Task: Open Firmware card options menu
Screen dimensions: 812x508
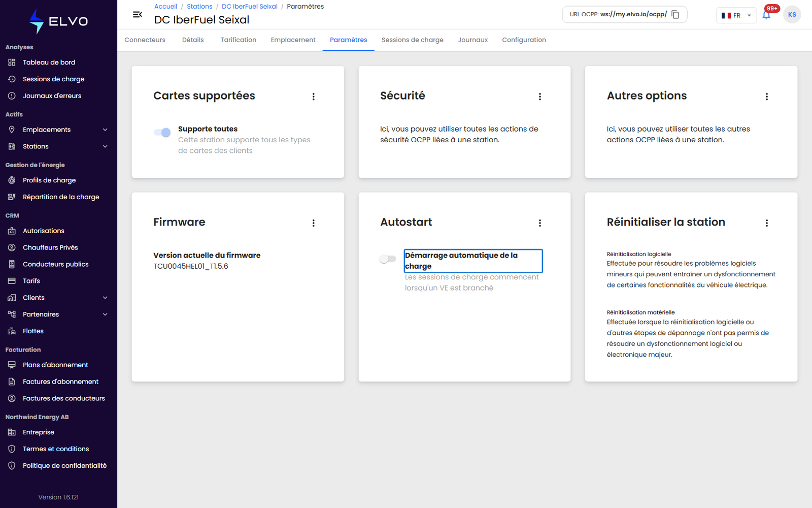Action: pos(314,223)
